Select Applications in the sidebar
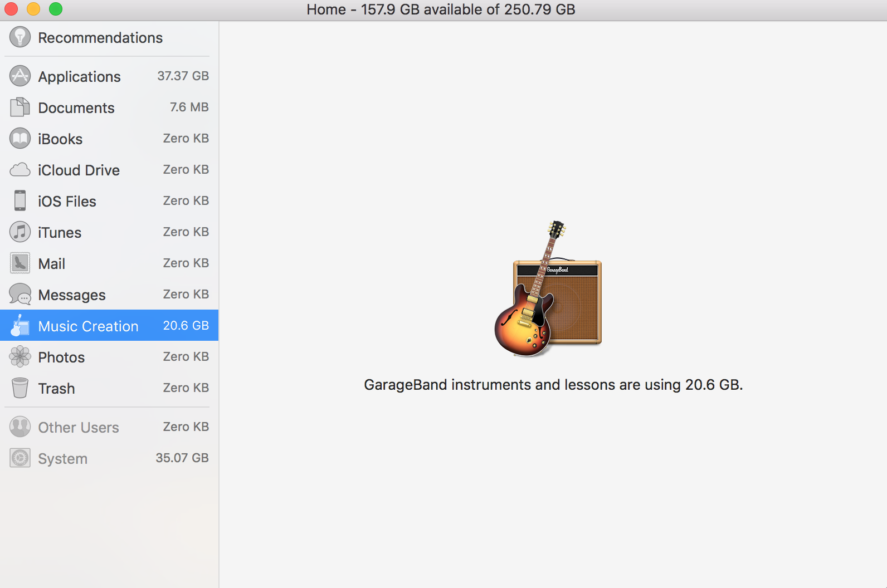Viewport: 887px width, 588px height. [109, 76]
